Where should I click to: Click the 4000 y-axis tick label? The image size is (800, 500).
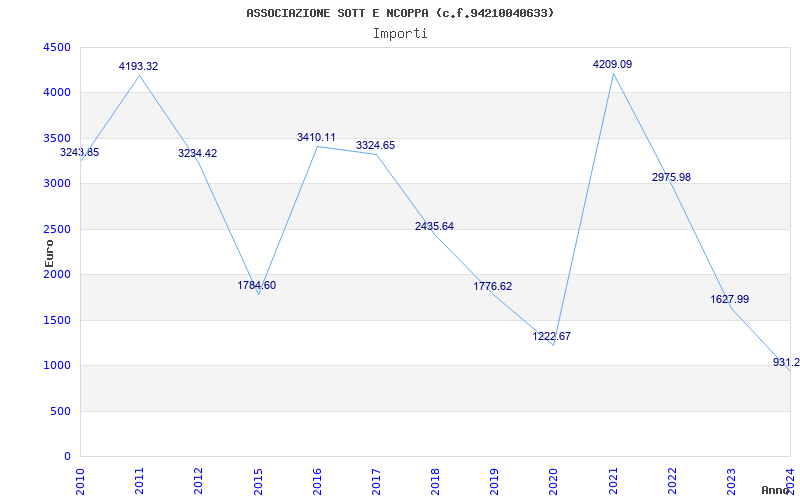coord(57,93)
